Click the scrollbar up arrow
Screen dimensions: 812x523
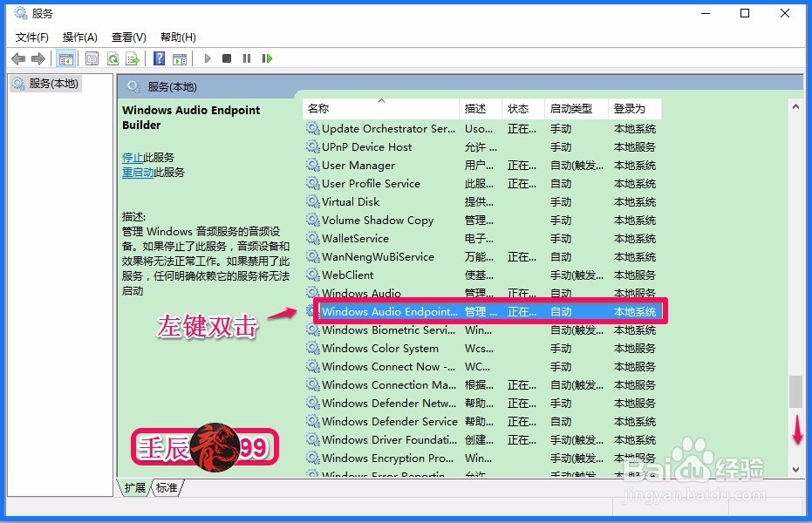pyautogui.click(x=796, y=106)
